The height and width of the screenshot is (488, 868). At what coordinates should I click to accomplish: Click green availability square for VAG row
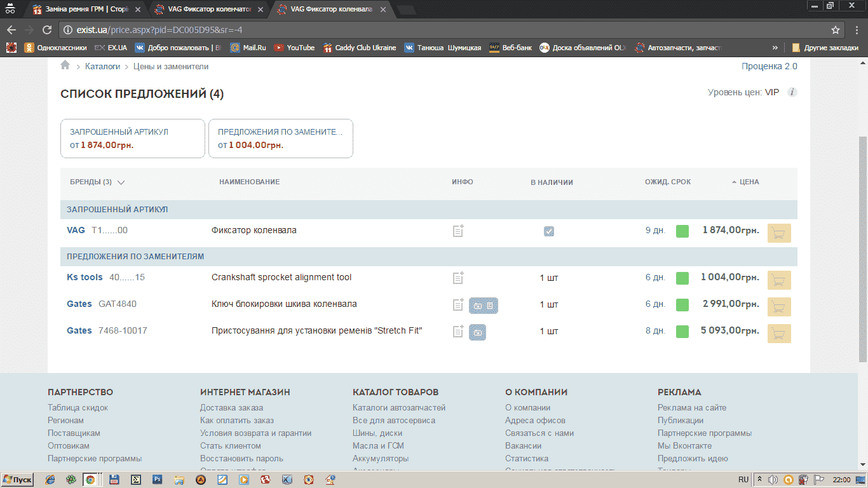(682, 231)
